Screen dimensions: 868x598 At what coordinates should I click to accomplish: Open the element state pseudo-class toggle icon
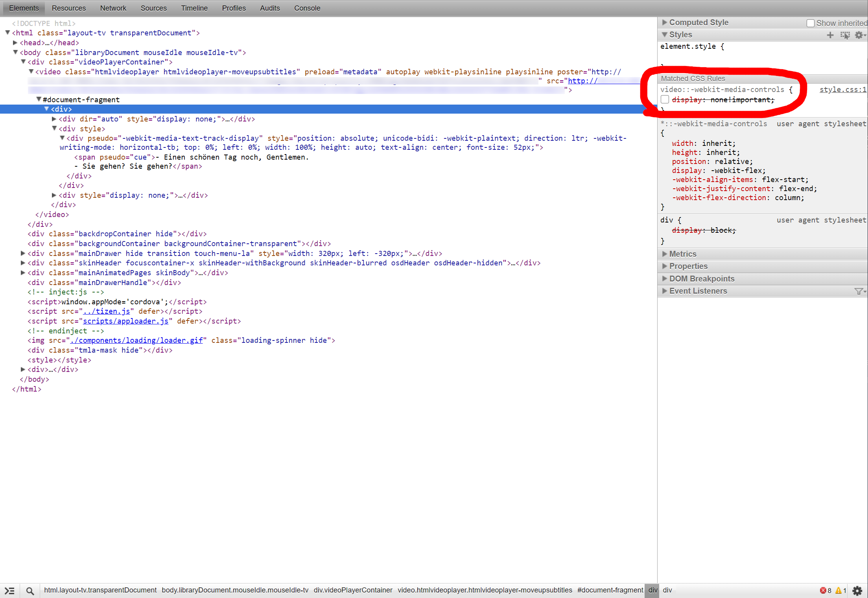tap(845, 35)
